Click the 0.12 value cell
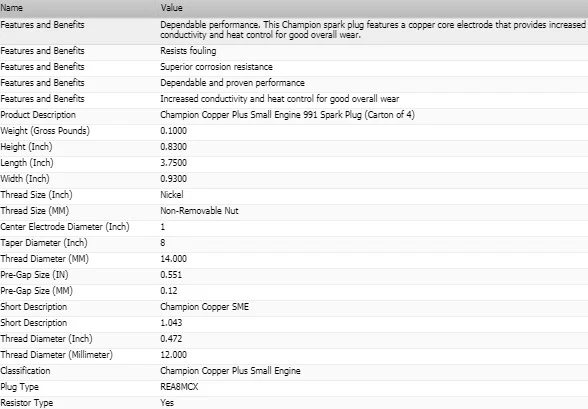 [169, 291]
